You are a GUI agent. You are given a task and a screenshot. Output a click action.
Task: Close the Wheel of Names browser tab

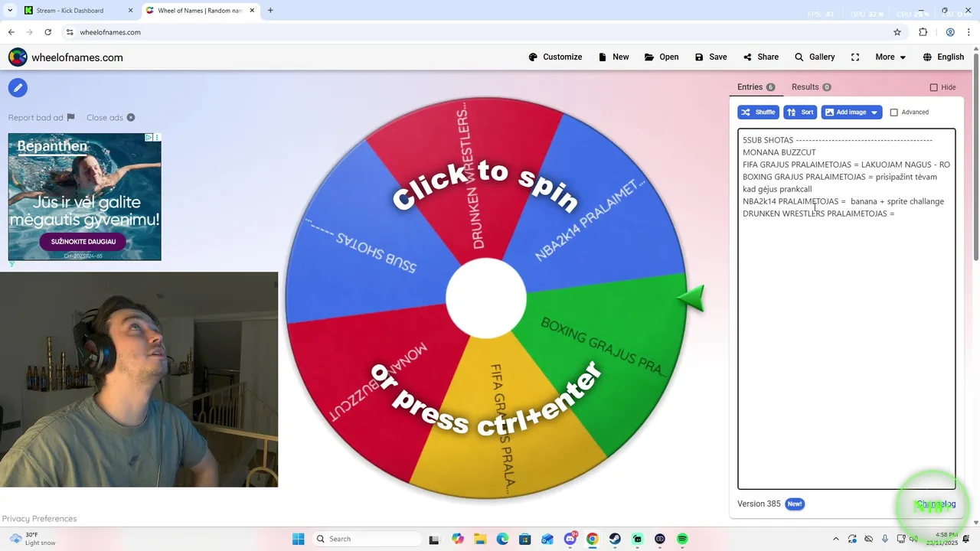tap(253, 11)
